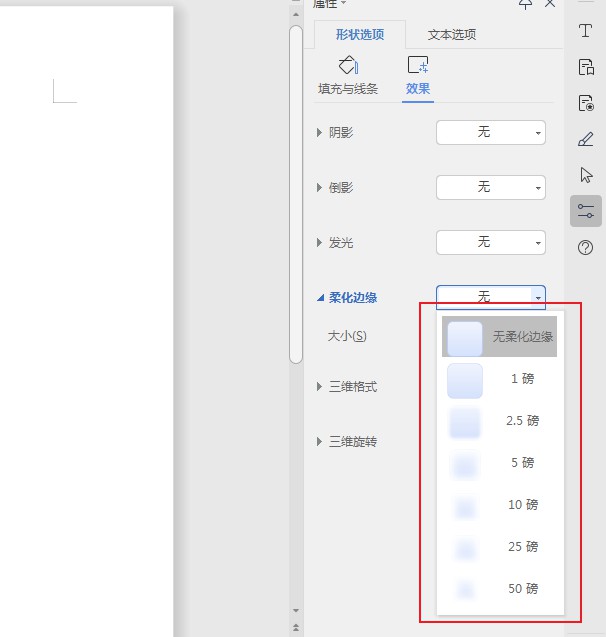This screenshot has height=637, width=606.
Task: Choose the 1 磅 soft edge option
Action: [x=499, y=379]
